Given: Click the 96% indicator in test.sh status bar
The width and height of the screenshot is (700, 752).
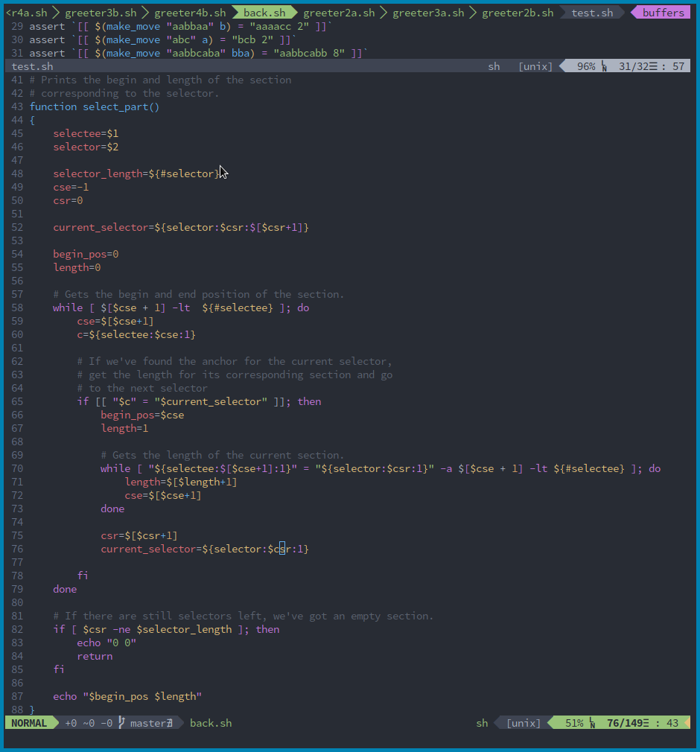Looking at the screenshot, I should point(586,66).
